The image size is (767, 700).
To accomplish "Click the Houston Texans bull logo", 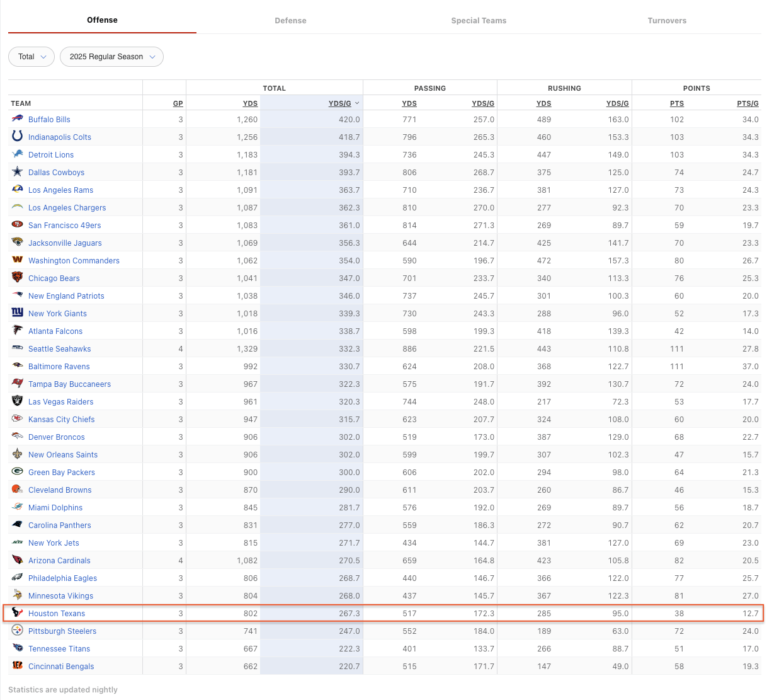I will pyautogui.click(x=18, y=613).
